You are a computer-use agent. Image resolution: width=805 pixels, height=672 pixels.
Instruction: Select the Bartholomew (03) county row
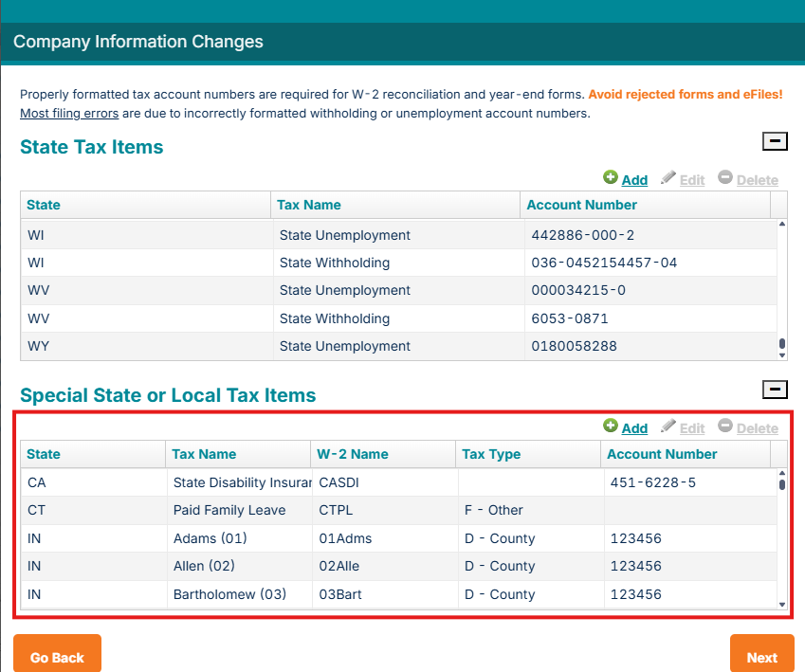click(x=399, y=594)
